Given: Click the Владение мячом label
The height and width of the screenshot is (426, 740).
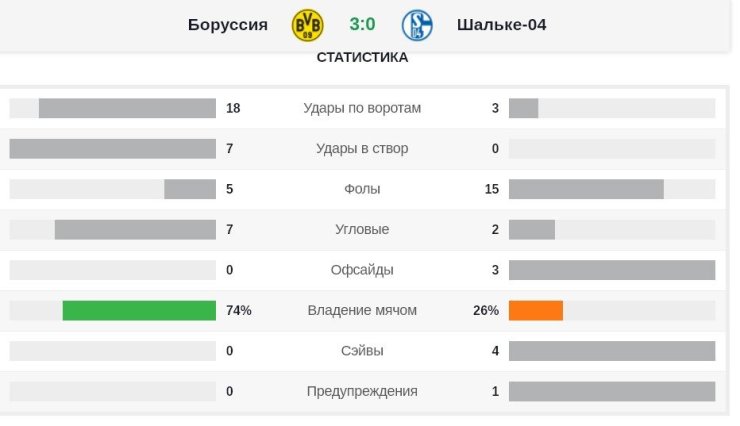Looking at the screenshot, I should (x=362, y=311).
